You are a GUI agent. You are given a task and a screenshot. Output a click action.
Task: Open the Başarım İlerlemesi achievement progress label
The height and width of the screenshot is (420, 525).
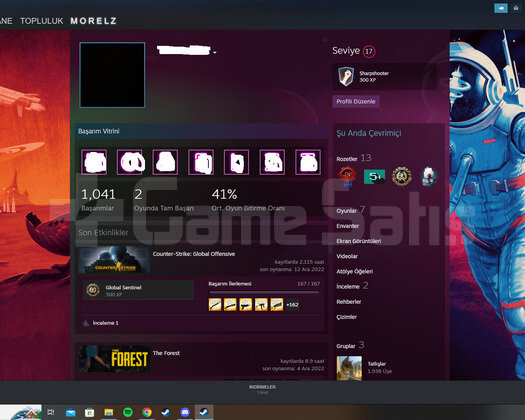click(230, 284)
